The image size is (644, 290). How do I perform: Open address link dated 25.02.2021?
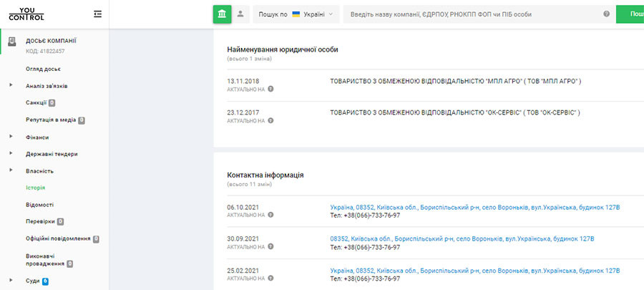click(475, 271)
